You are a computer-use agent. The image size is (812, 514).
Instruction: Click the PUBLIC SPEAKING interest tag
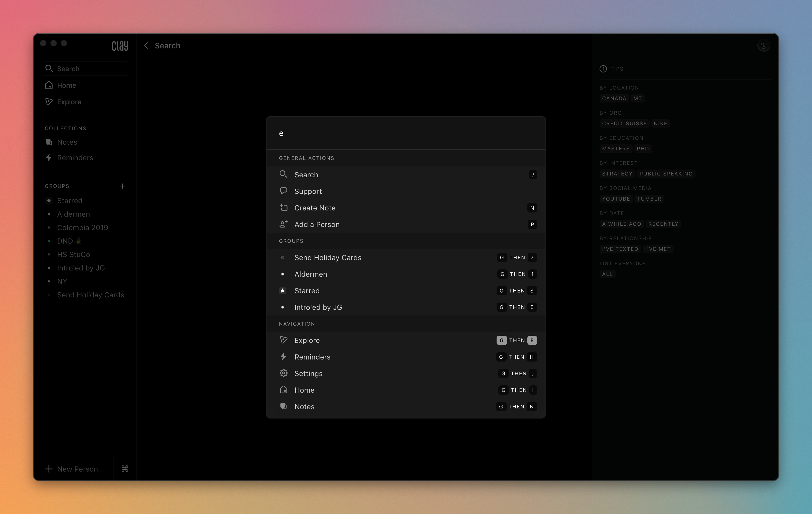pyautogui.click(x=666, y=174)
